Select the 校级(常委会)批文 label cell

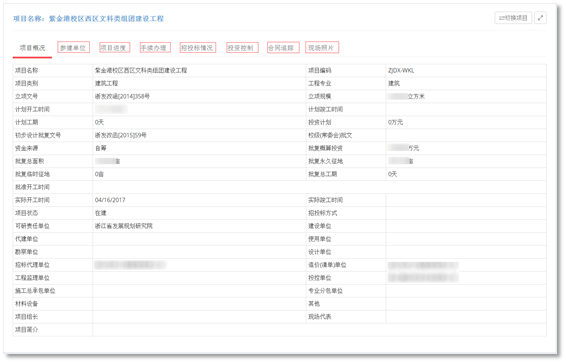pyautogui.click(x=346, y=135)
